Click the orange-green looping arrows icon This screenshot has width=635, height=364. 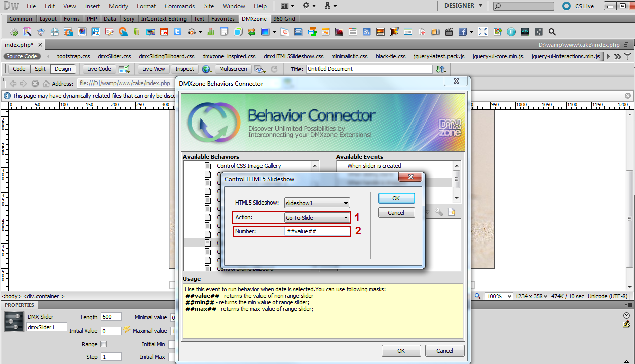point(251,31)
